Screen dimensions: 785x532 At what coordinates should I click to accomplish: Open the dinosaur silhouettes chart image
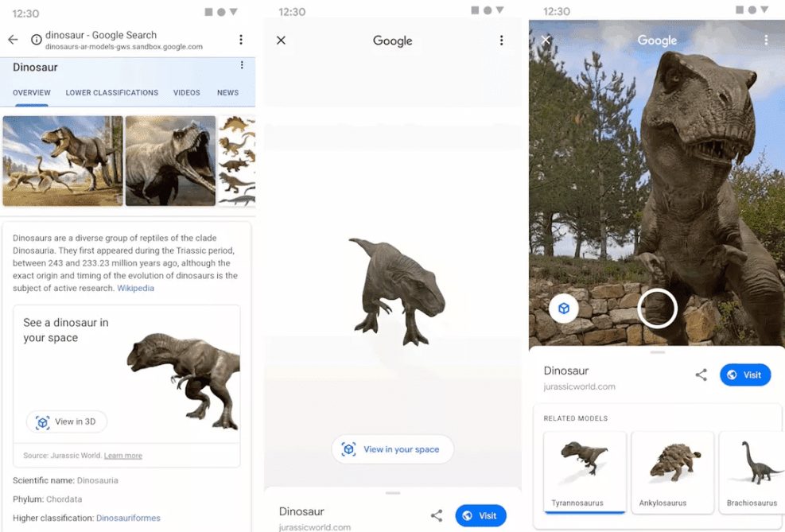point(237,161)
